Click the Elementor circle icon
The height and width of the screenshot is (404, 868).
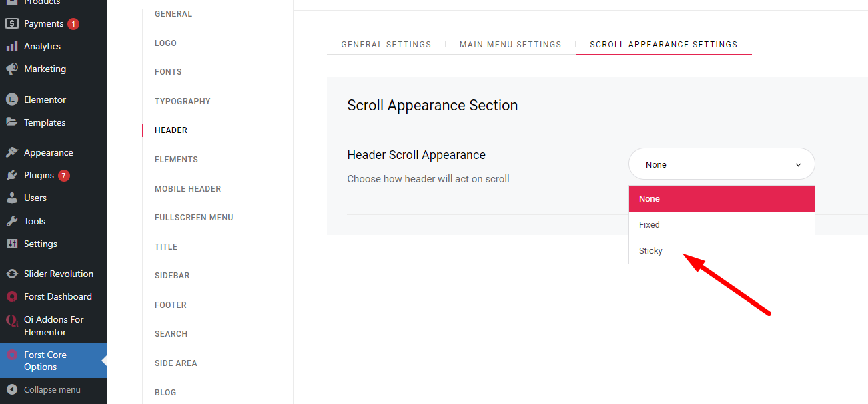(x=11, y=99)
